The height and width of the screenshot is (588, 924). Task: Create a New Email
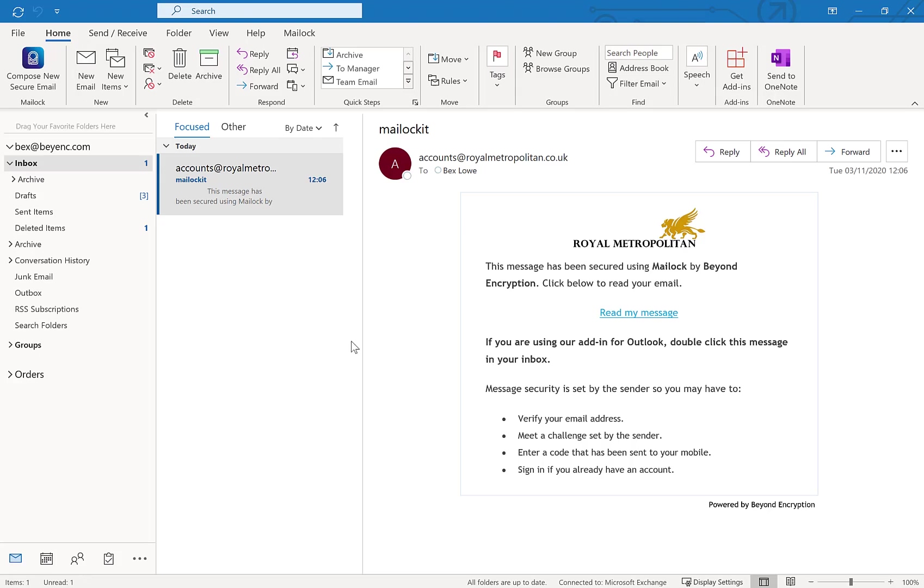(x=86, y=70)
